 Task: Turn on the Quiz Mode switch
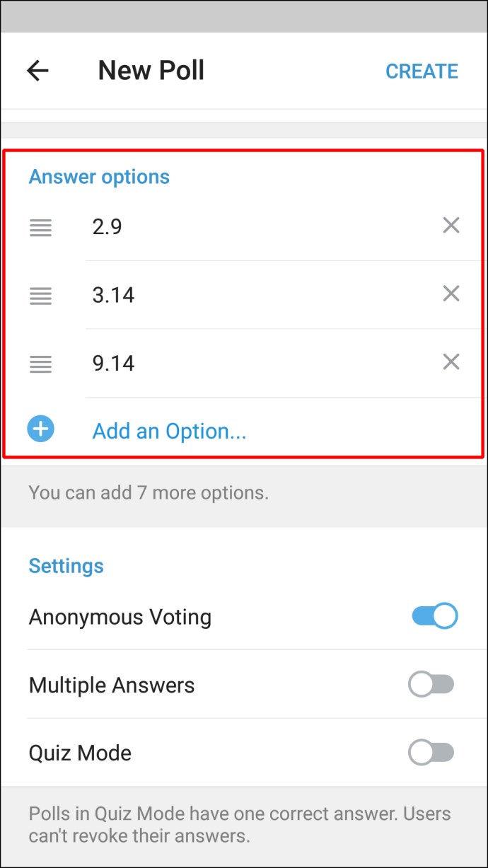click(x=431, y=753)
